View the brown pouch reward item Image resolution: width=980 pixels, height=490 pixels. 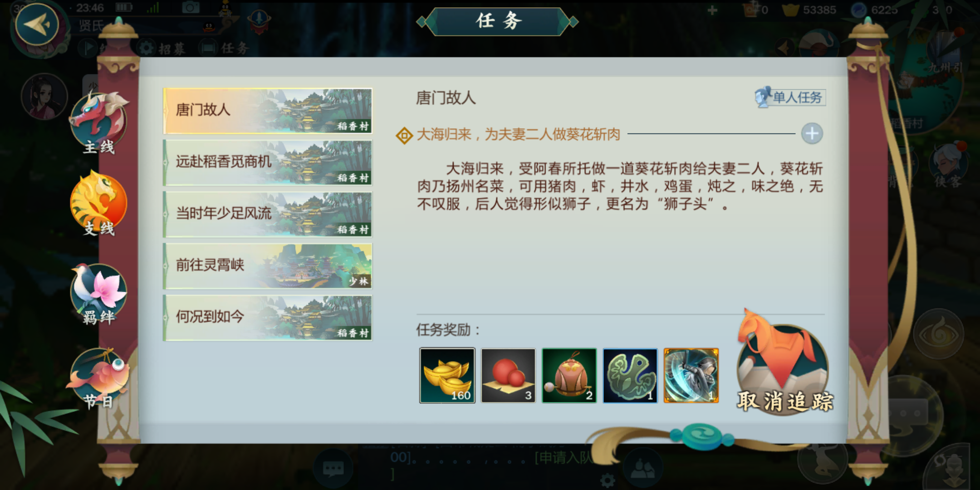tap(569, 375)
